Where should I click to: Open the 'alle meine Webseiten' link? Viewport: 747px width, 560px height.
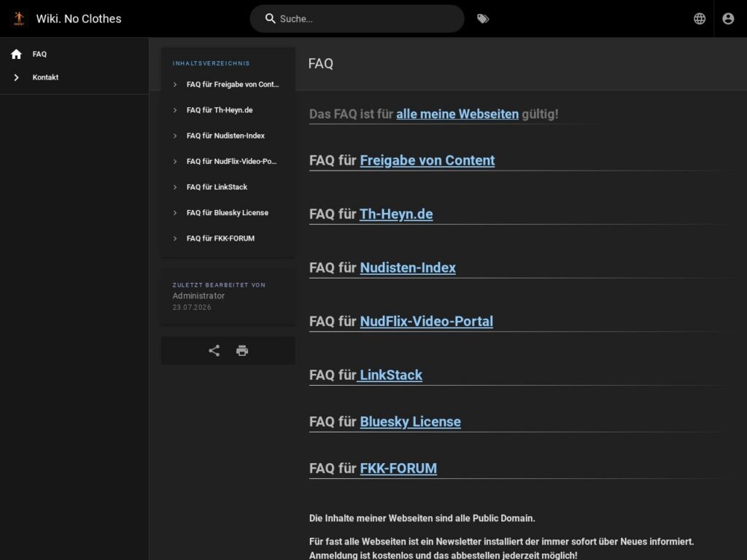[x=457, y=114]
